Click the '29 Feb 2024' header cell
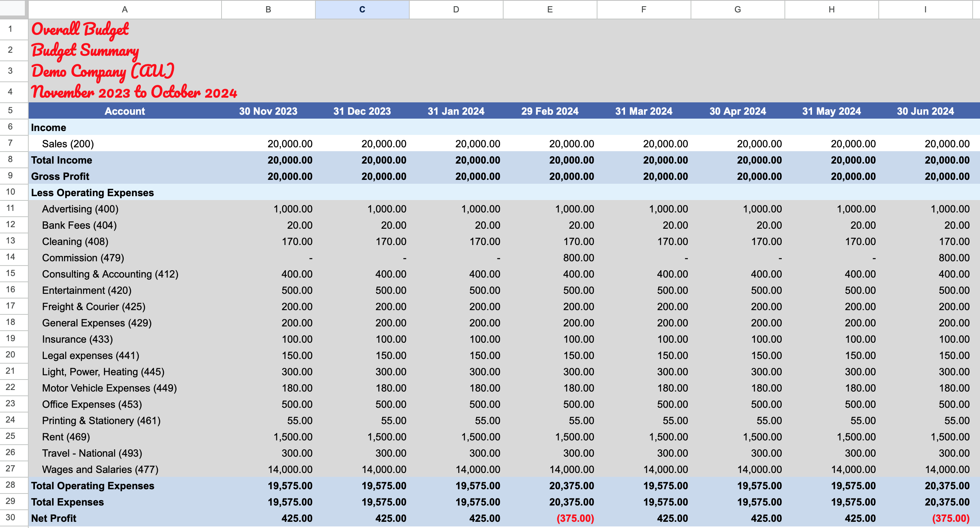 [x=550, y=111]
